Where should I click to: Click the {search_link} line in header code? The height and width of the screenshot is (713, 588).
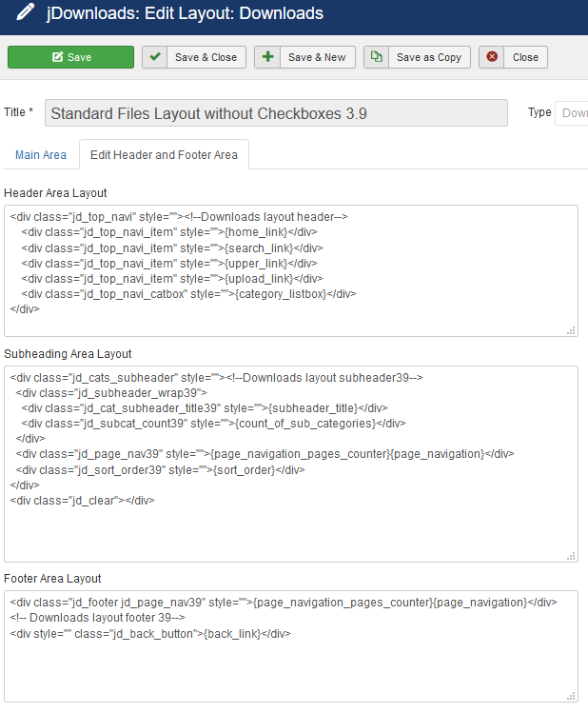[172, 248]
